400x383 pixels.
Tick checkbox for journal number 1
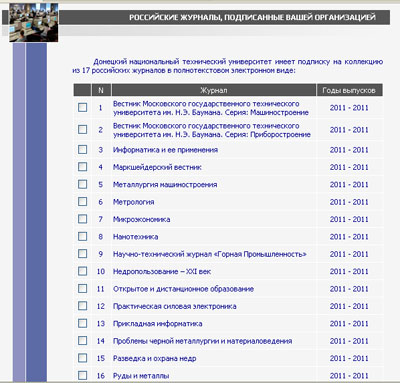tap(82, 107)
